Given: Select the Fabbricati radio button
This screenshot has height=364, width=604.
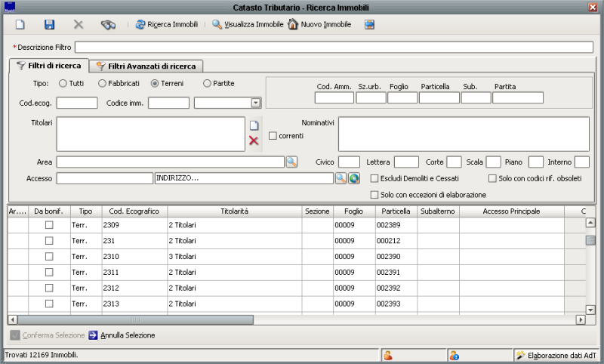Looking at the screenshot, I should tap(103, 83).
